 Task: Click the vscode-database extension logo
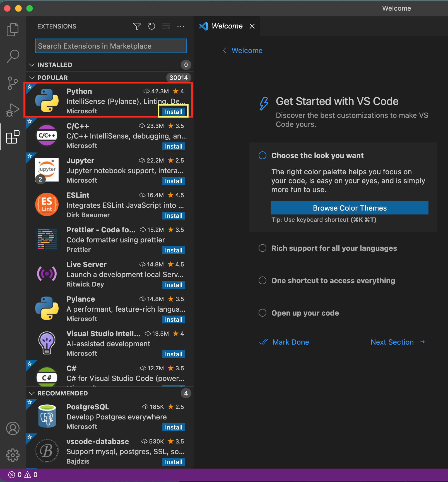point(47,451)
